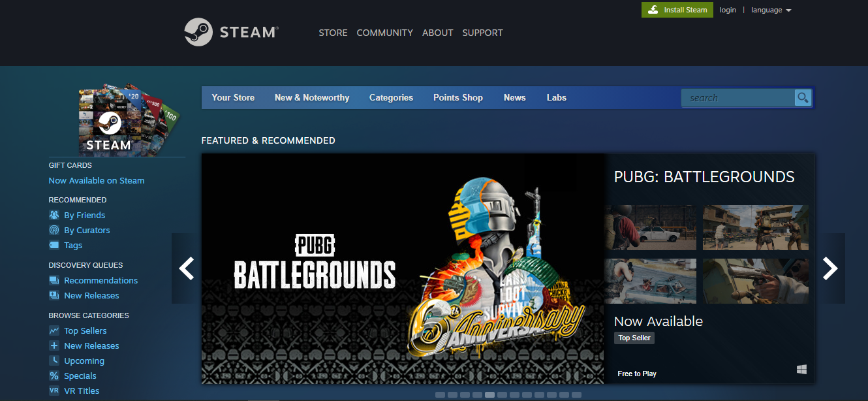This screenshot has width=868, height=401.
Task: Select the highlighted active carousel dot
Action: (x=489, y=394)
